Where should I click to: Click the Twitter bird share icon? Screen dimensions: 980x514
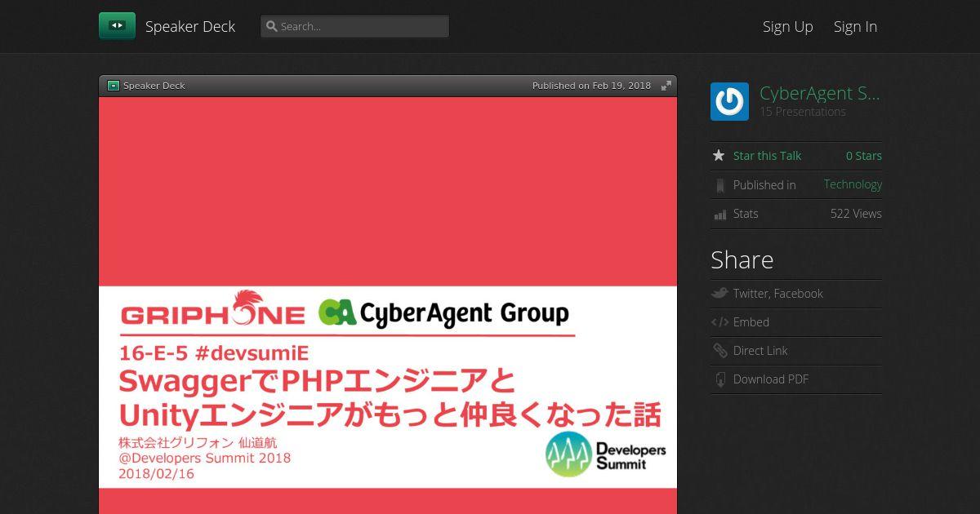click(719, 293)
